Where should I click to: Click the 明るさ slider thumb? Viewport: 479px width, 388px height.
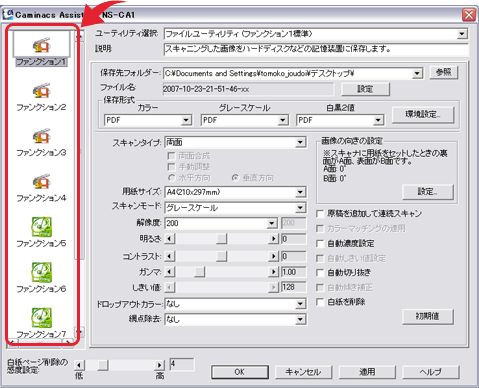pos(221,239)
